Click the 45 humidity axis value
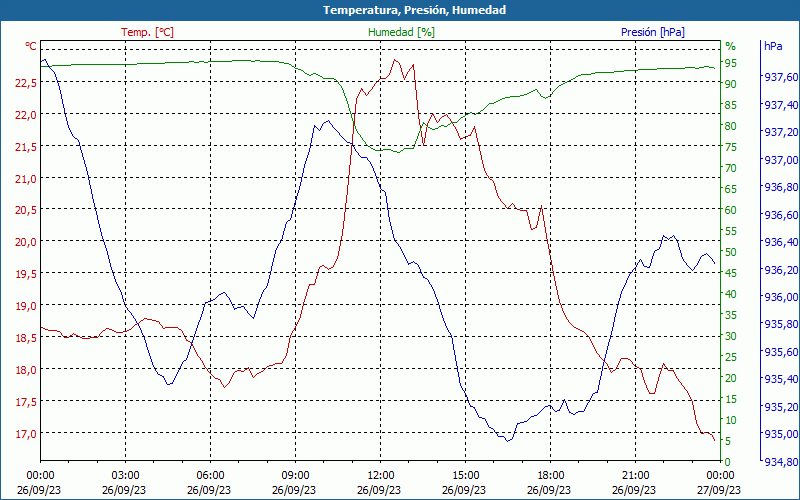800x500 pixels. coord(731,273)
